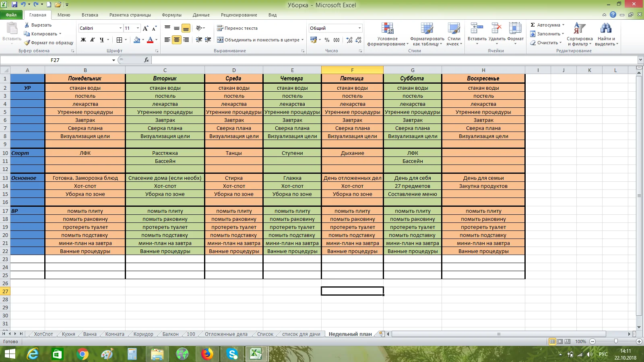The width and height of the screenshot is (644, 362).
Task: Select the Танцы cell
Action: point(234,153)
